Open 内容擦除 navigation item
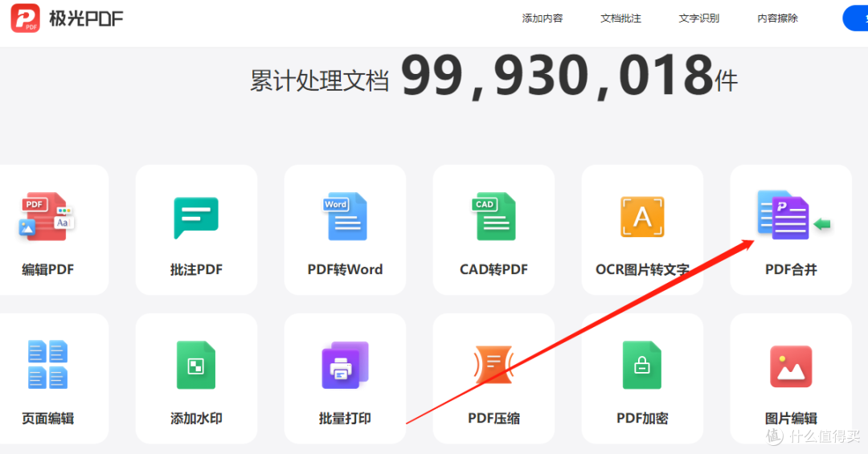The width and height of the screenshot is (868, 454). [778, 18]
